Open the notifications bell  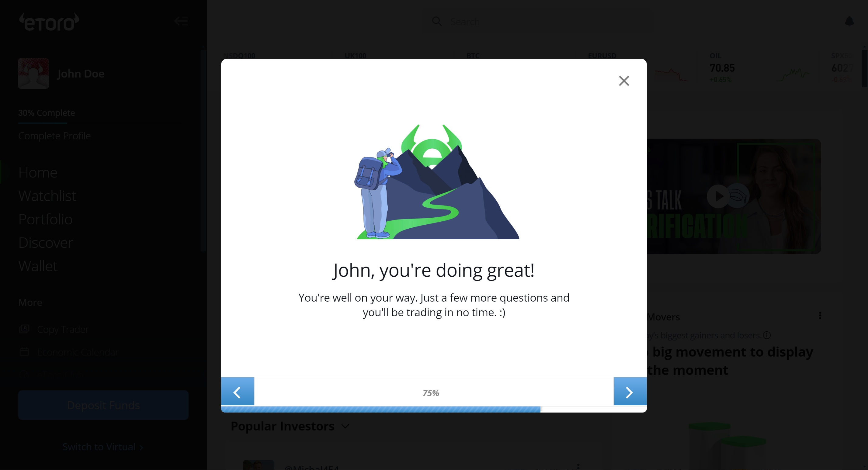[849, 21]
